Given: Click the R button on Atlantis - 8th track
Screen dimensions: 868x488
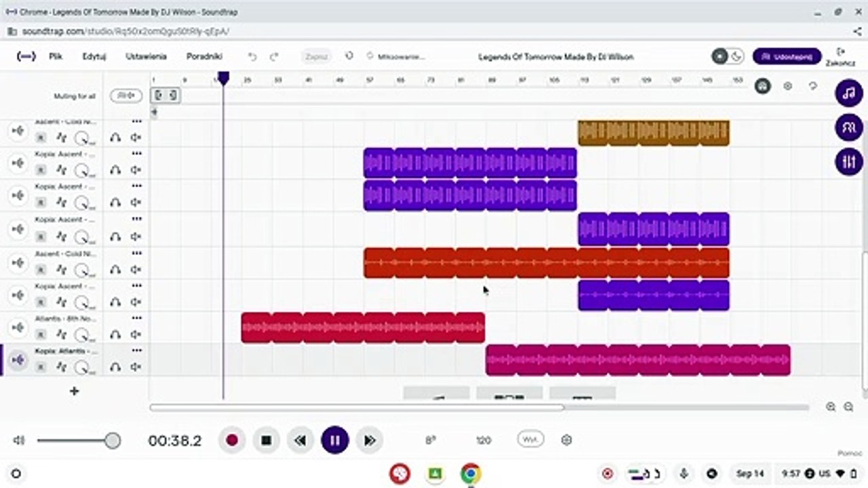Looking at the screenshot, I should coord(41,335).
